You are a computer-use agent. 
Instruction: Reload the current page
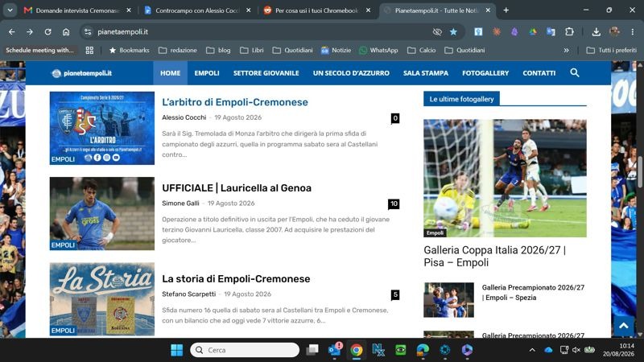click(x=47, y=31)
